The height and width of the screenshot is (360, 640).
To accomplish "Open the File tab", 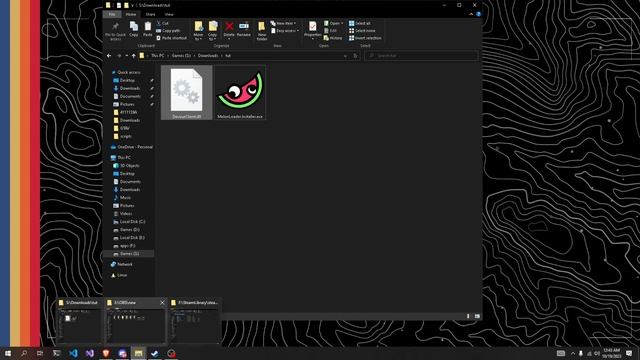I will click(112, 14).
